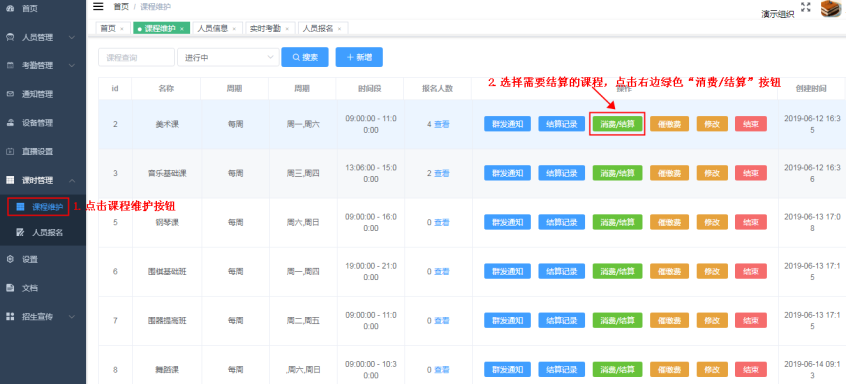
Task: Click the 考勤管理 sidebar icon
Action: (10, 66)
